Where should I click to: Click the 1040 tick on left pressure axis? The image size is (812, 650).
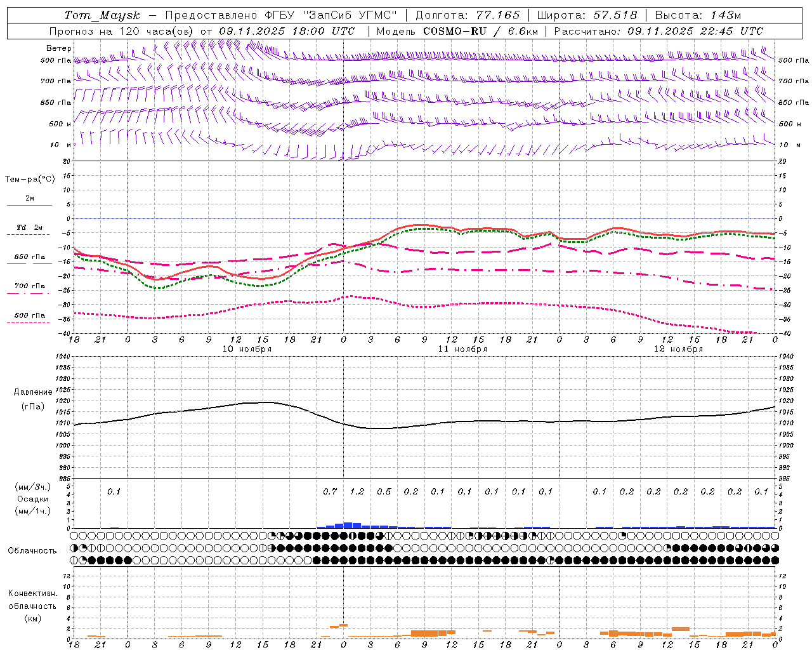tap(64, 357)
